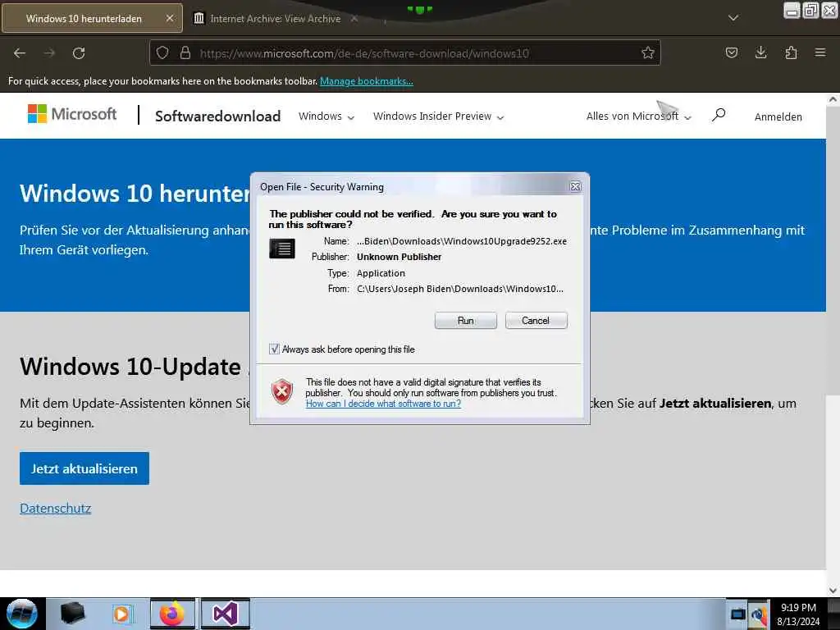Click the red shield warning icon
Image resolution: width=840 pixels, height=630 pixels.
282,391
